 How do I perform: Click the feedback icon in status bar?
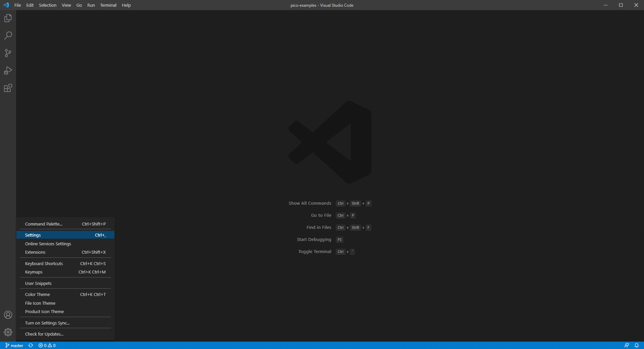coord(626,345)
